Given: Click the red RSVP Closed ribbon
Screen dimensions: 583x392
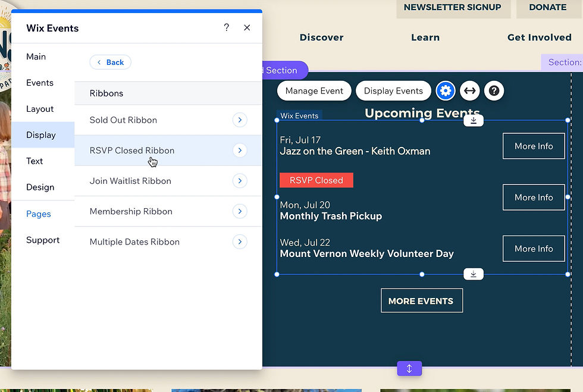Looking at the screenshot, I should [316, 180].
